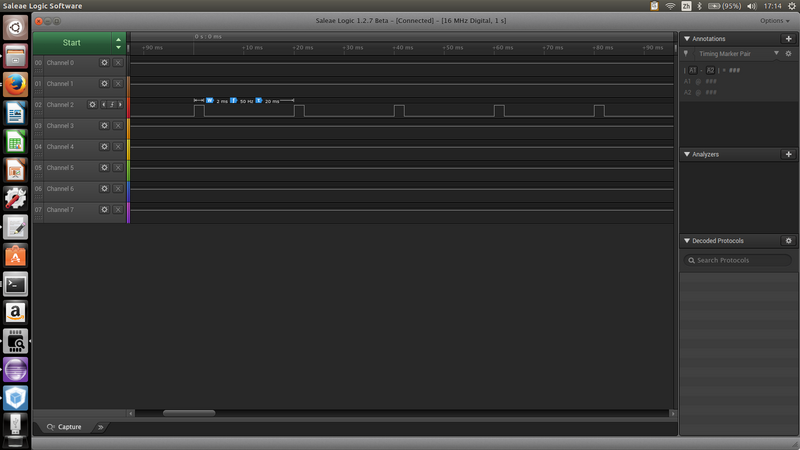Open settings gear for Channel 0
This screenshot has width=800, height=450.
click(104, 63)
